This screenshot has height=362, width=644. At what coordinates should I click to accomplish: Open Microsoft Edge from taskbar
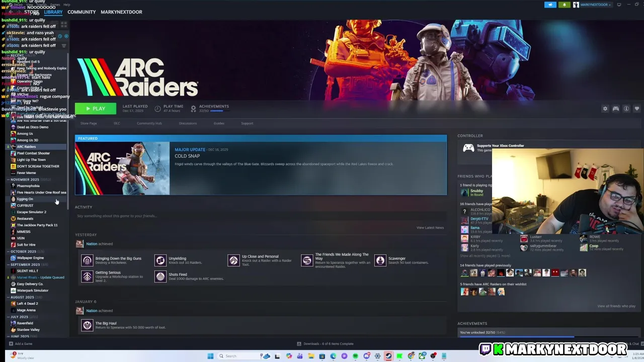pyautogui.click(x=333, y=356)
